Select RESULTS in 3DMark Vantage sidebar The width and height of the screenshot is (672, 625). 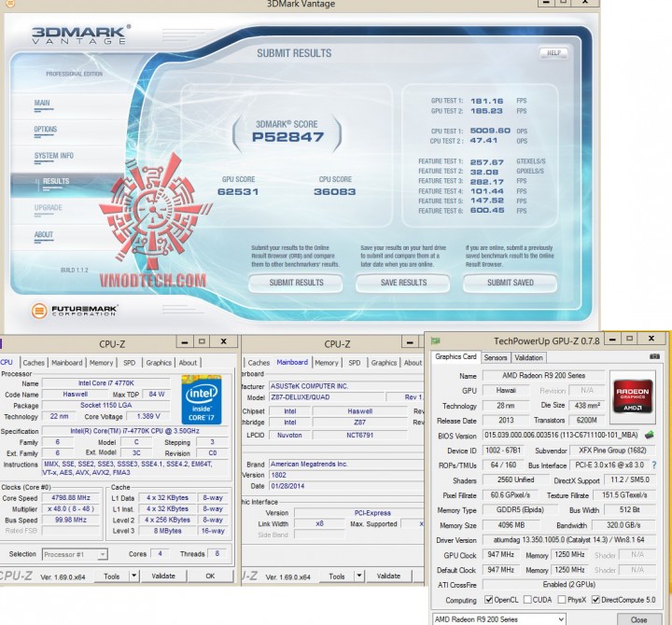tap(56, 181)
